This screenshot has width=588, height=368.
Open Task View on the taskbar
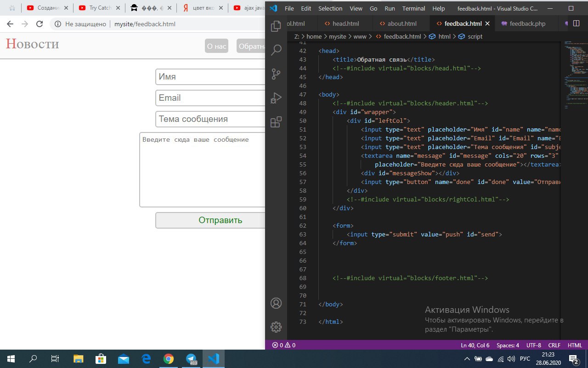tap(55, 359)
